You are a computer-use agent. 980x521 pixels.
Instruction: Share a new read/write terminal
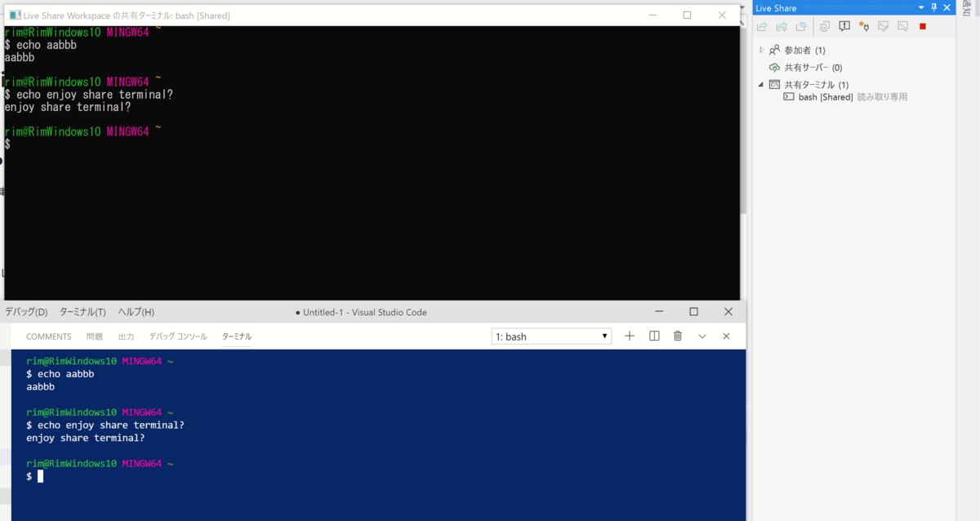(x=884, y=26)
